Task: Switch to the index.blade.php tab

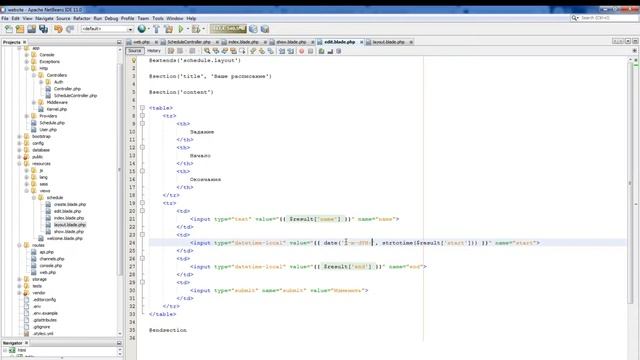Action: 243,42
